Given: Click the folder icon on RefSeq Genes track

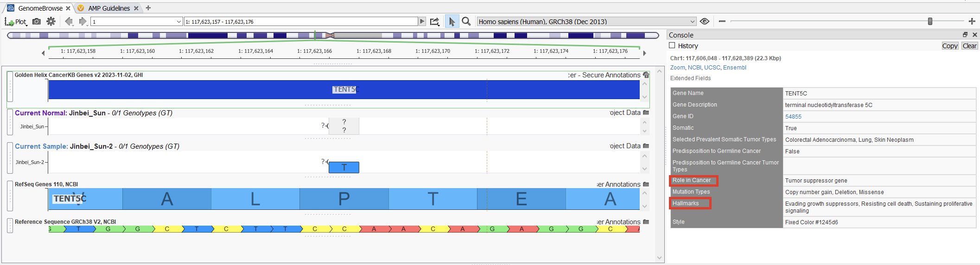Looking at the screenshot, I should click(x=646, y=184).
